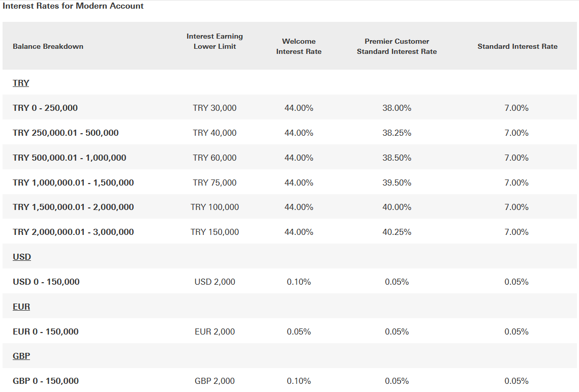Click the underlined GBP currency heading
This screenshot has width=579, height=392.
21,356
